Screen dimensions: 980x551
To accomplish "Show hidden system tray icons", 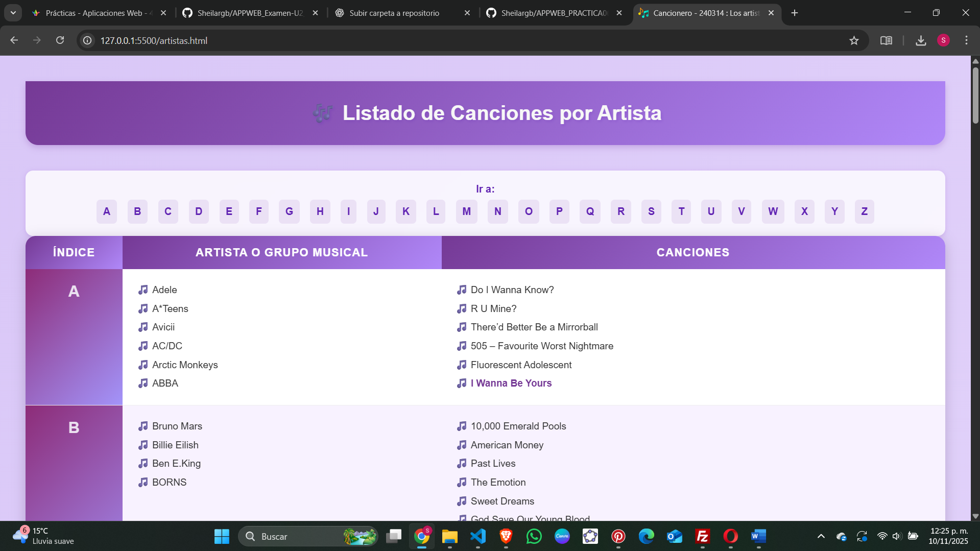I will 821,536.
